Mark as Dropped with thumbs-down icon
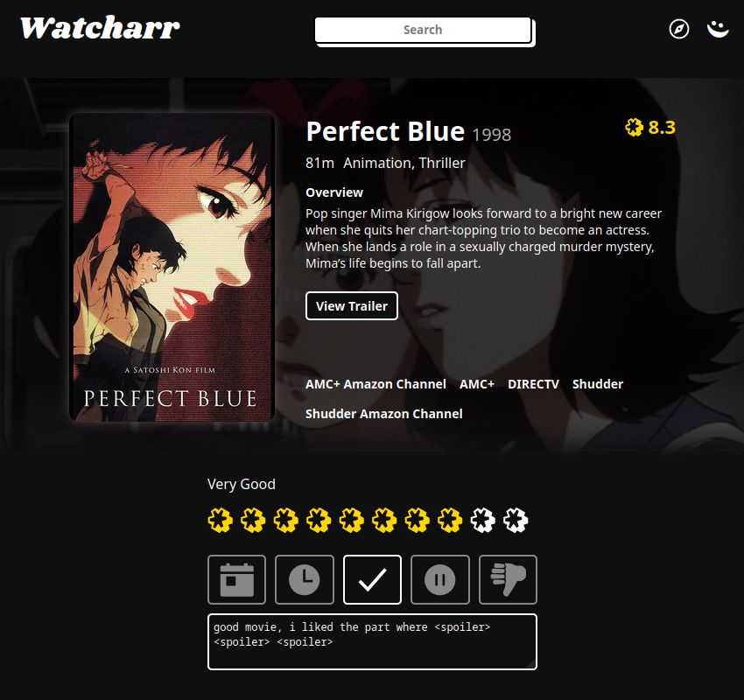 [509, 579]
